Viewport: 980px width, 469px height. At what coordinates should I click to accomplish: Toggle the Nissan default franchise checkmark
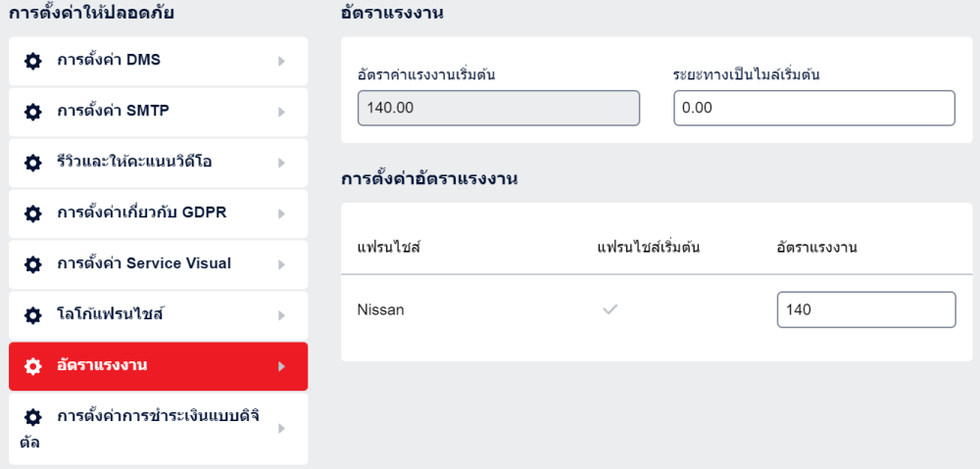pyautogui.click(x=610, y=310)
